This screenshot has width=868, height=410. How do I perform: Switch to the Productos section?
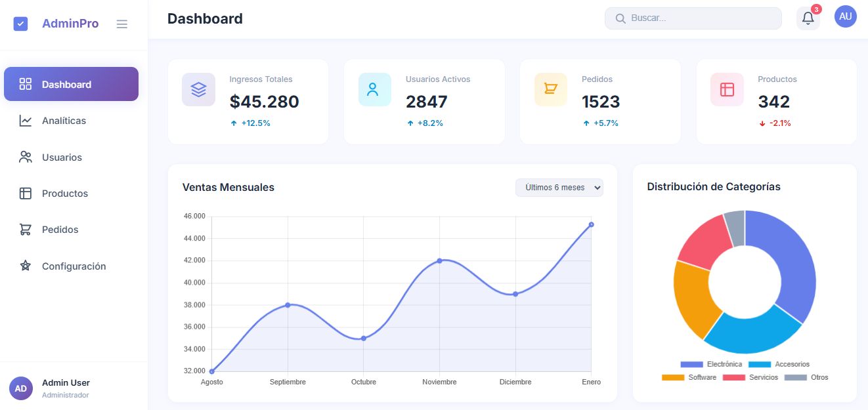tap(65, 193)
